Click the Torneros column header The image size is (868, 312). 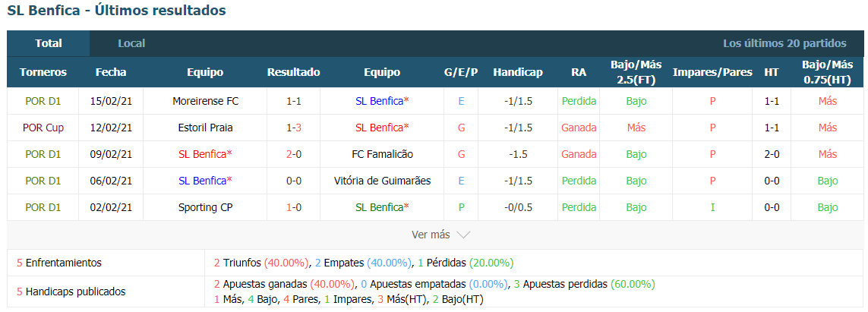[43, 72]
